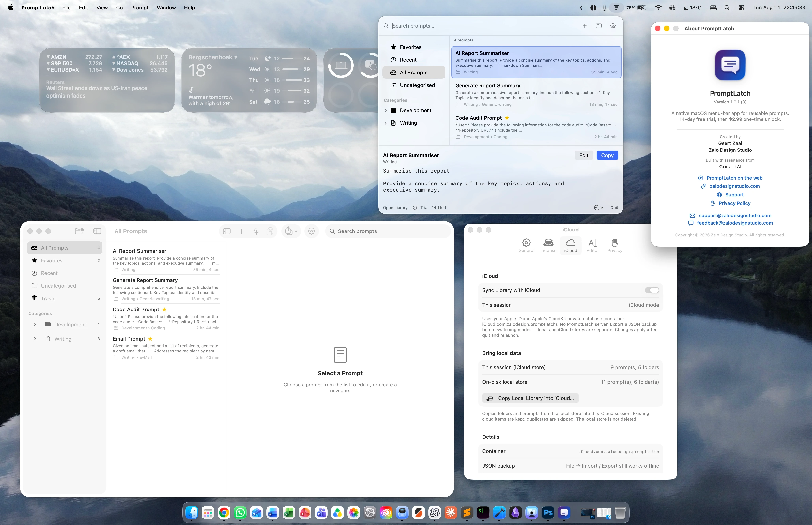Open the Prompt menu in the menu bar
The image size is (812, 525).
point(140,8)
